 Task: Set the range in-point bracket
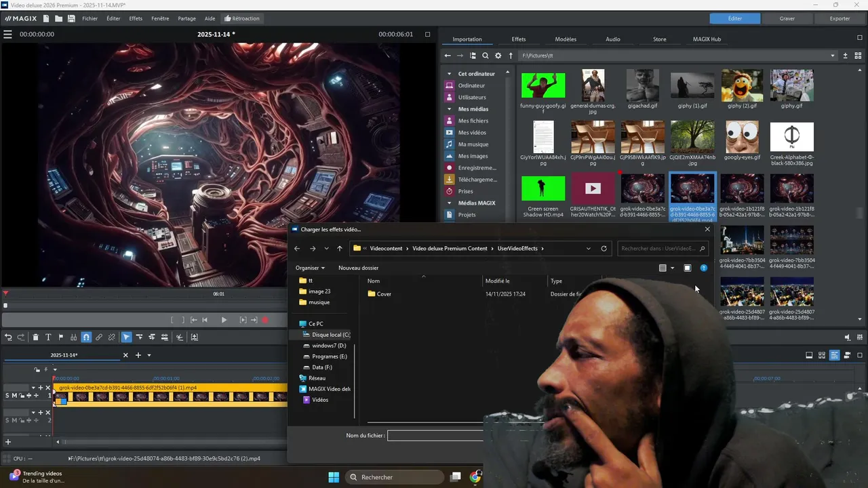click(x=173, y=320)
